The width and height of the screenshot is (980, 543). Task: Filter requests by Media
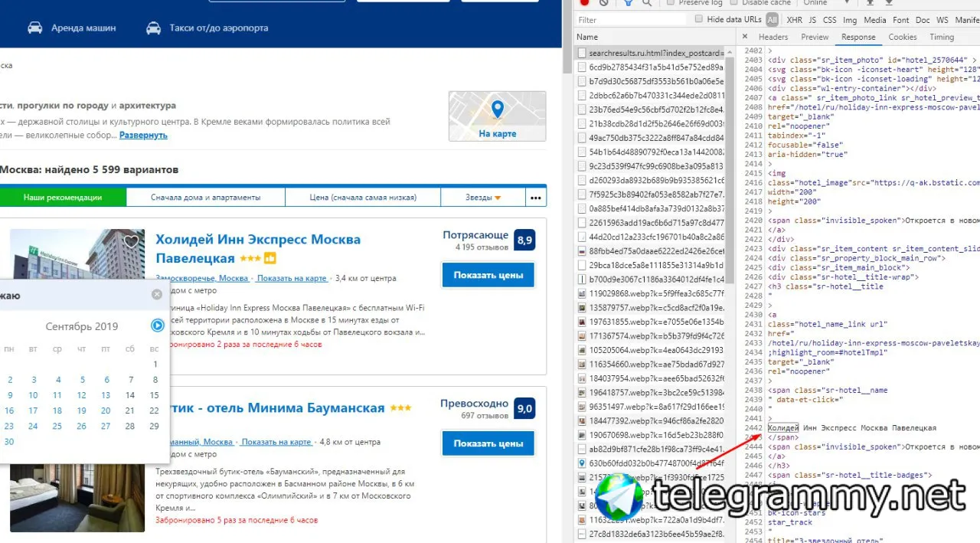(875, 20)
